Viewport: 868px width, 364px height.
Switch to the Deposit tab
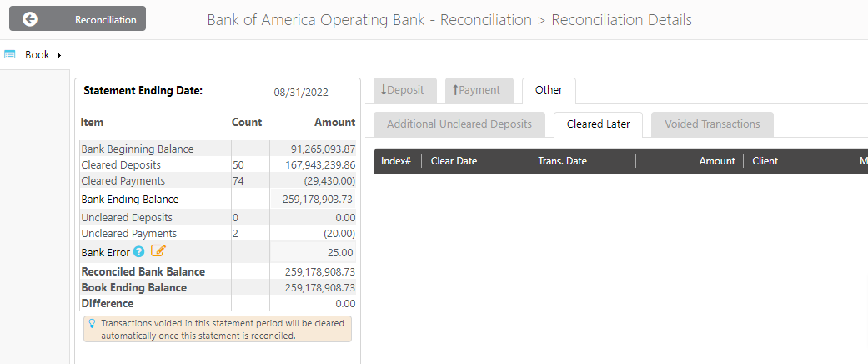tap(404, 90)
